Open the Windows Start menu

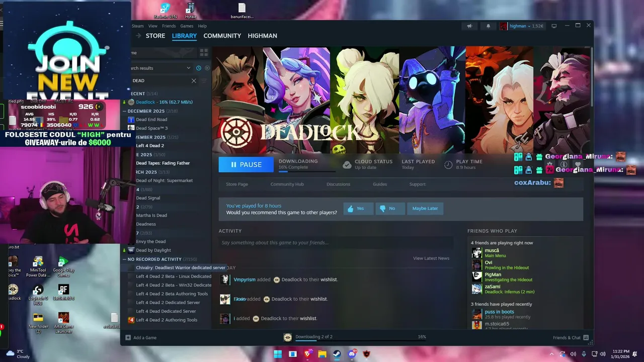[278, 354]
